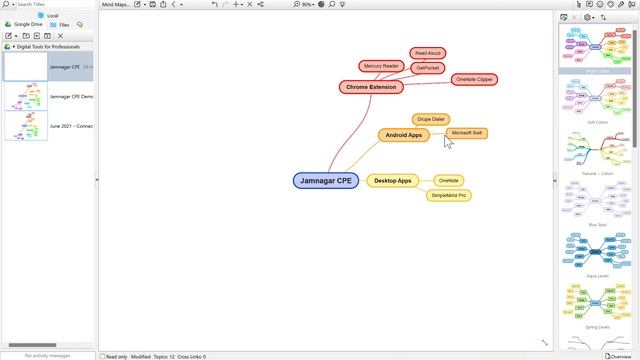Click the pen/highlighter icon at top right

pos(621,4)
